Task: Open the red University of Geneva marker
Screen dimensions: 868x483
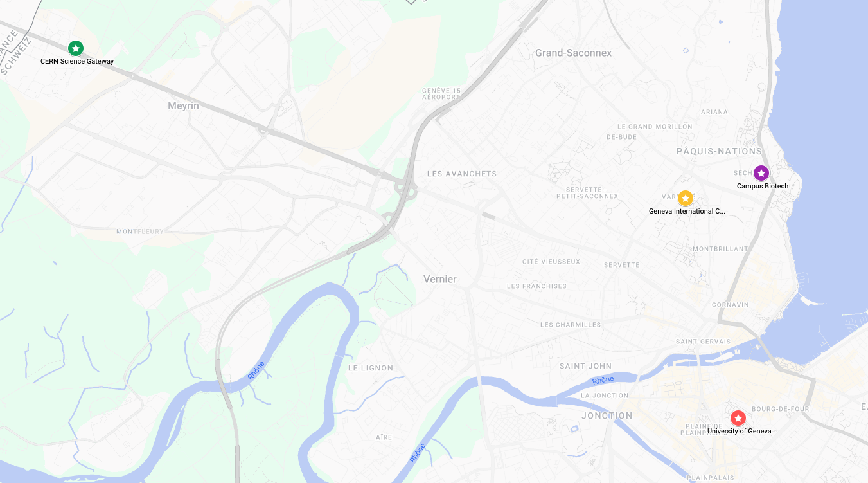Action: coord(738,418)
